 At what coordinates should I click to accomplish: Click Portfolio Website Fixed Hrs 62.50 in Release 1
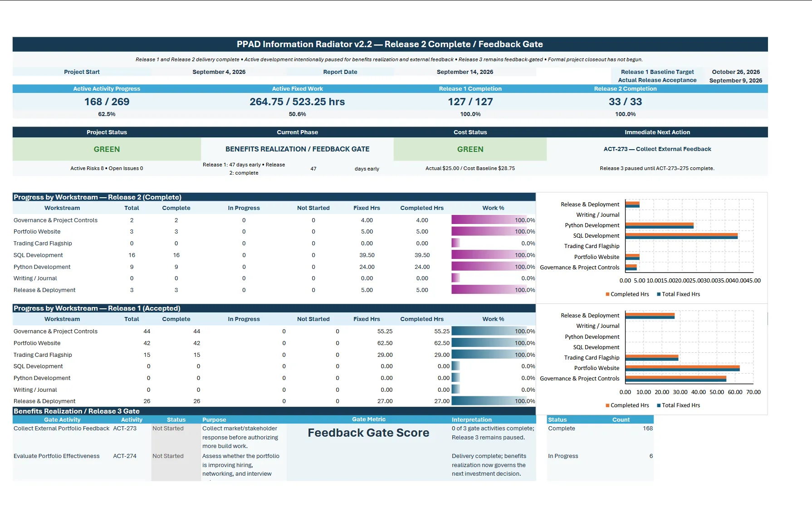pyautogui.click(x=385, y=343)
